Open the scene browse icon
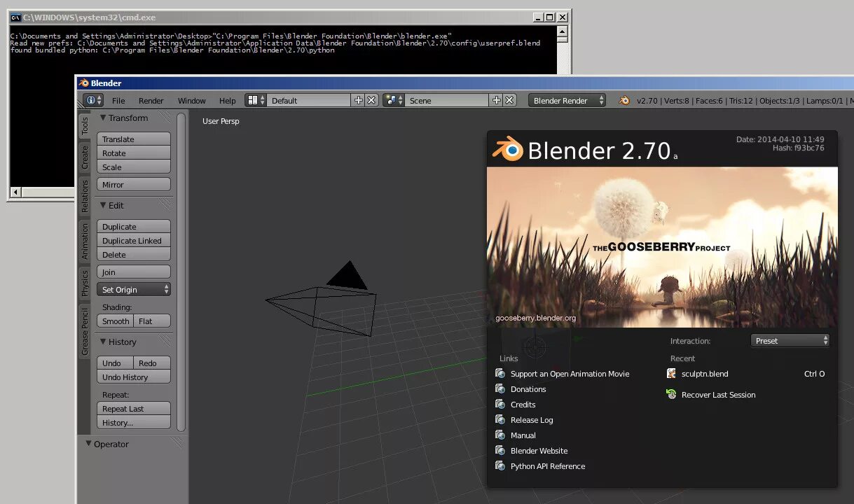The height and width of the screenshot is (504, 854). tap(394, 100)
